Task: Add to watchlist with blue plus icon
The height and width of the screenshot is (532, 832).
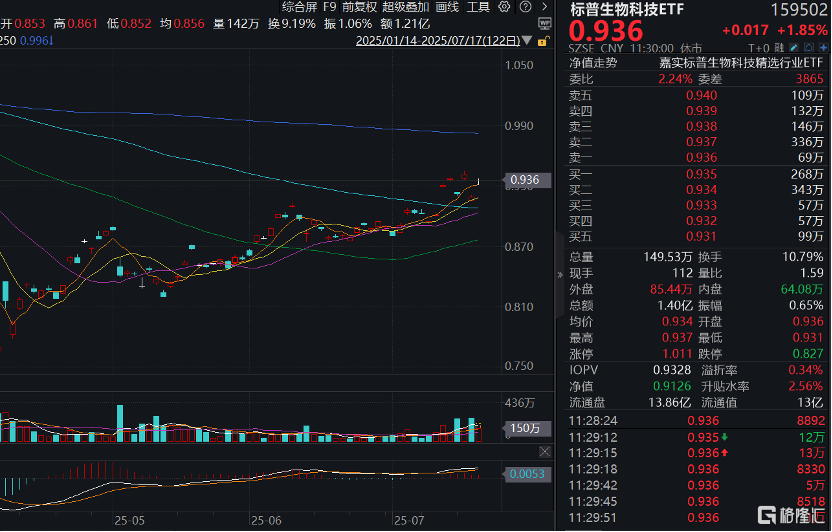Action: click(x=823, y=48)
